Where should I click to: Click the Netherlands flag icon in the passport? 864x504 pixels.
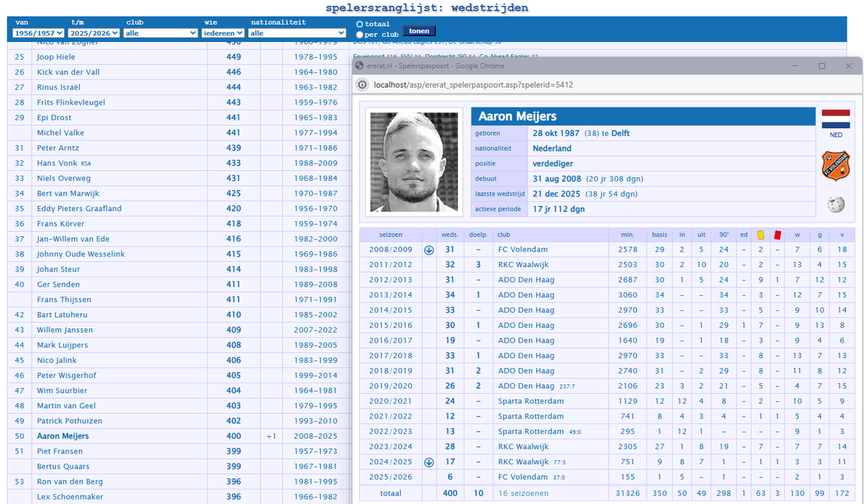click(x=835, y=119)
